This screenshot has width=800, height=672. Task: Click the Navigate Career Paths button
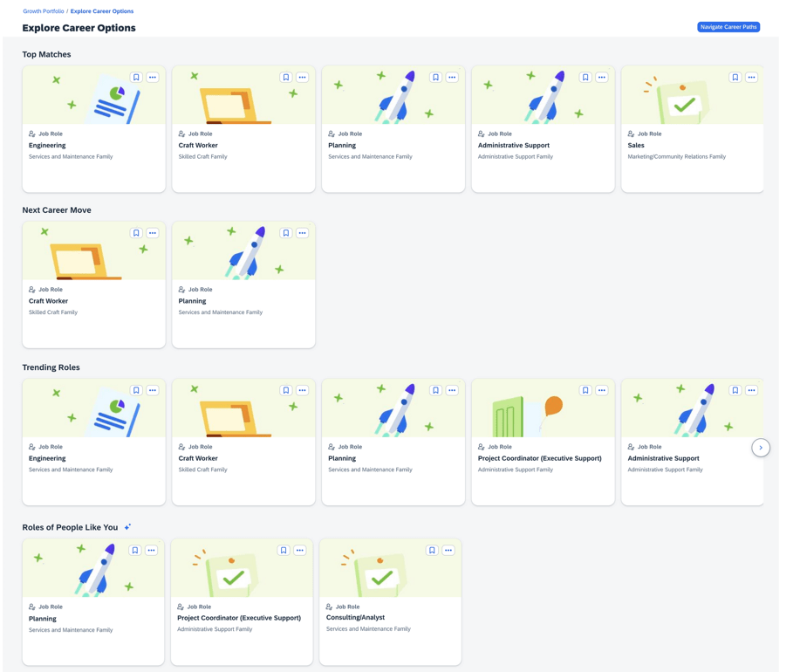point(728,27)
